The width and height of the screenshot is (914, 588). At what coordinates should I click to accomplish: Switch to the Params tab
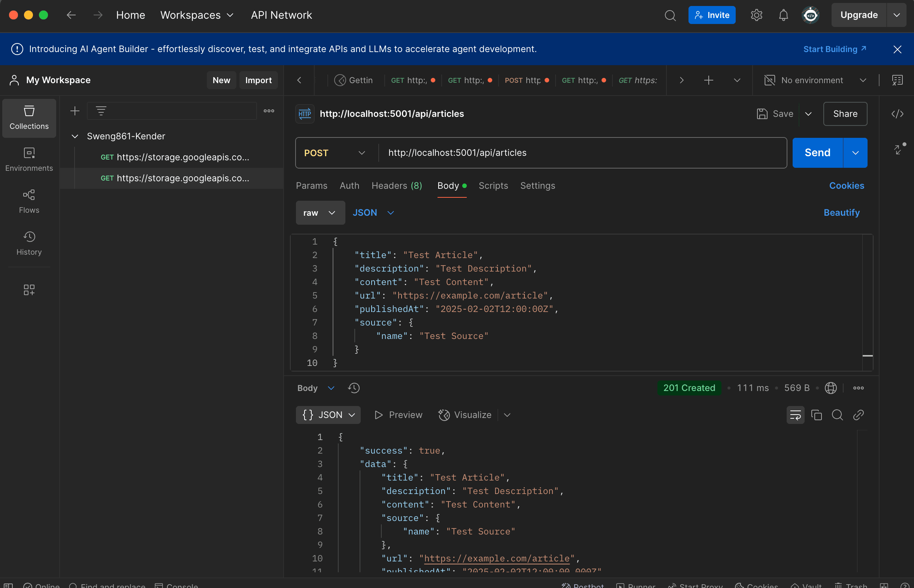312,185
